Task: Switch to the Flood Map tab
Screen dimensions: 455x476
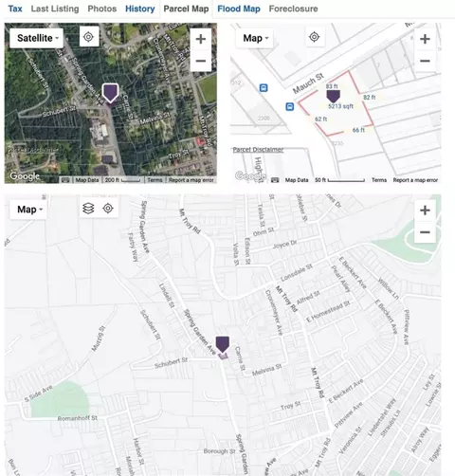Action: click(239, 9)
